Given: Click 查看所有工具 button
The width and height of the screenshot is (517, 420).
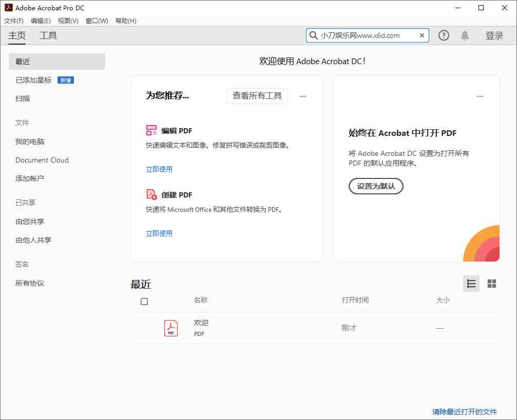Looking at the screenshot, I should tap(257, 95).
